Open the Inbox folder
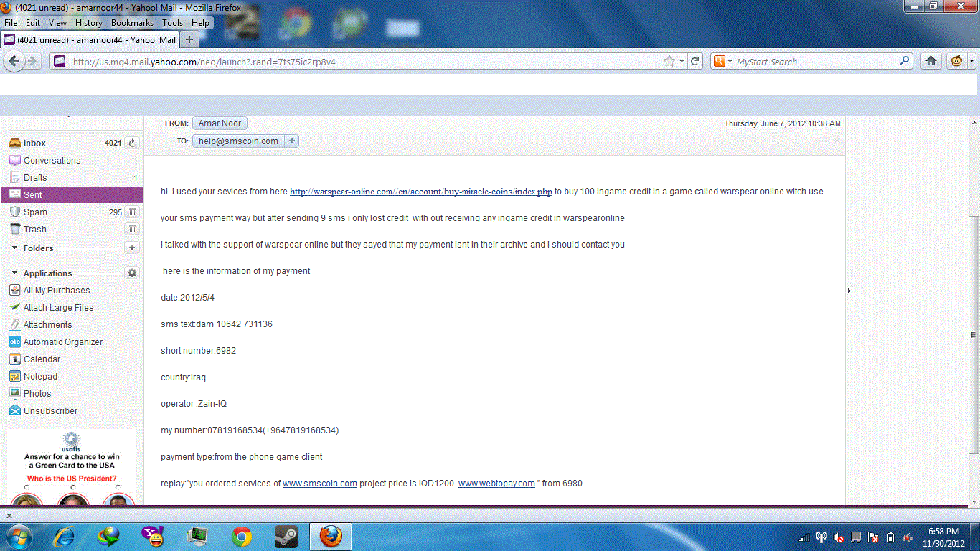 [34, 143]
